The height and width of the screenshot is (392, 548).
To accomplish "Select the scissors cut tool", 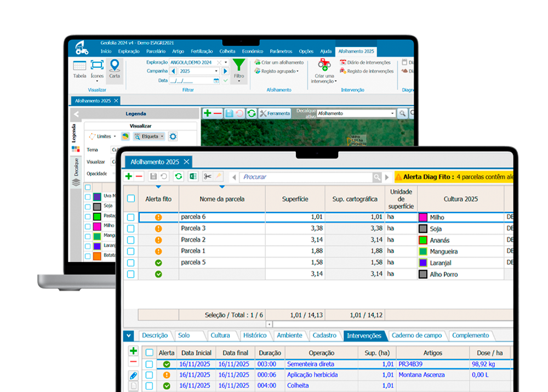I will point(208,175).
